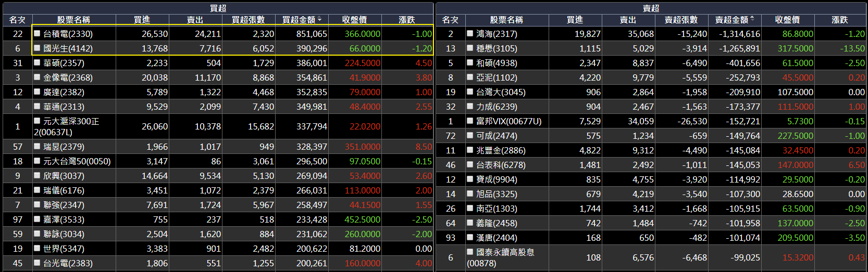Check the box beside 台光電(2383)
This screenshot has width=868, height=272.
pos(37,263)
